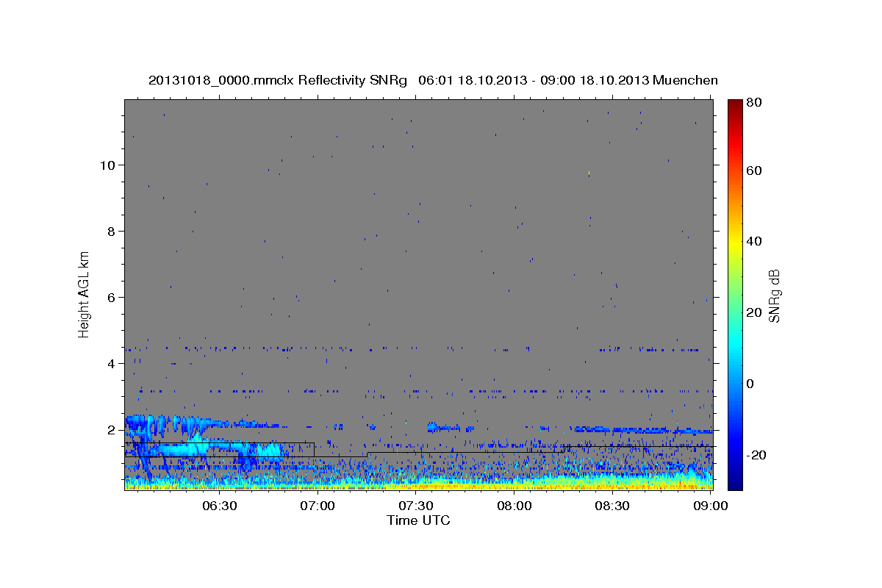The height and width of the screenshot is (588, 882).
Task: Click the 'Time UTC' axis label
Action: click(418, 520)
